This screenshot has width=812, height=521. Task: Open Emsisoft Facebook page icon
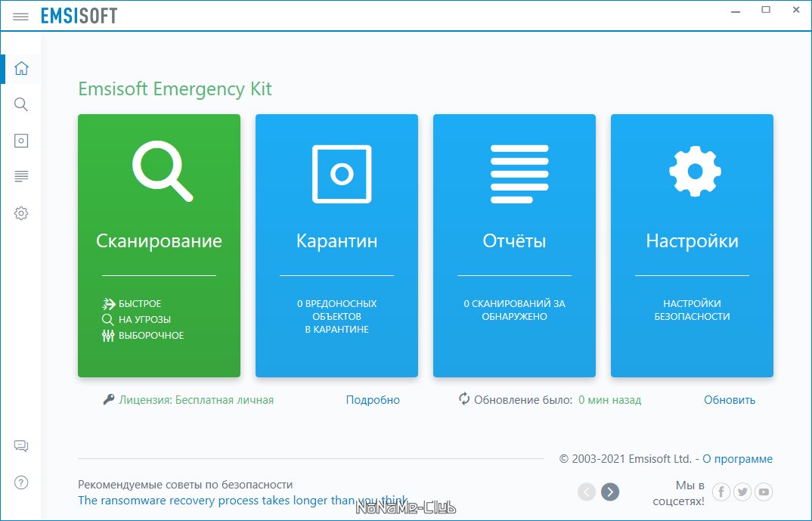(721, 492)
